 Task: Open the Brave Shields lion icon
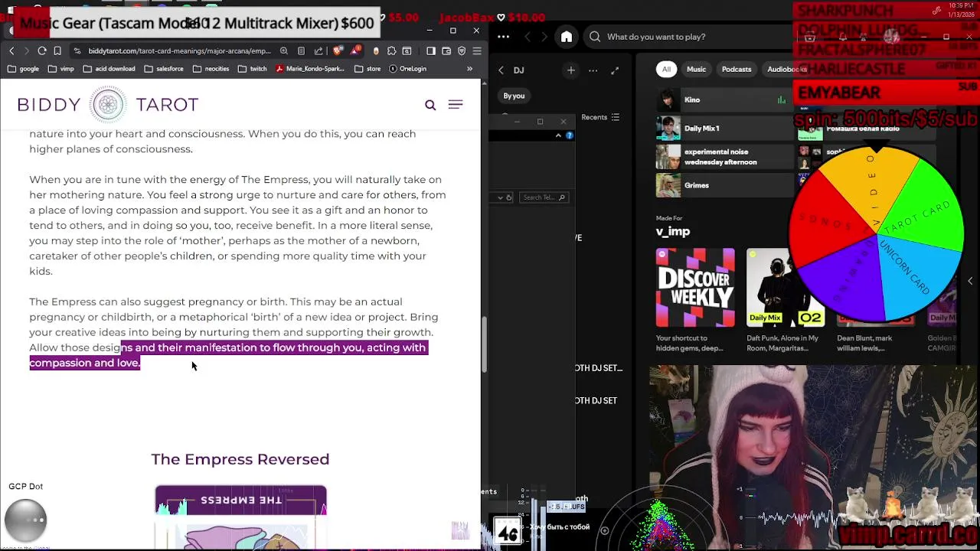[338, 51]
